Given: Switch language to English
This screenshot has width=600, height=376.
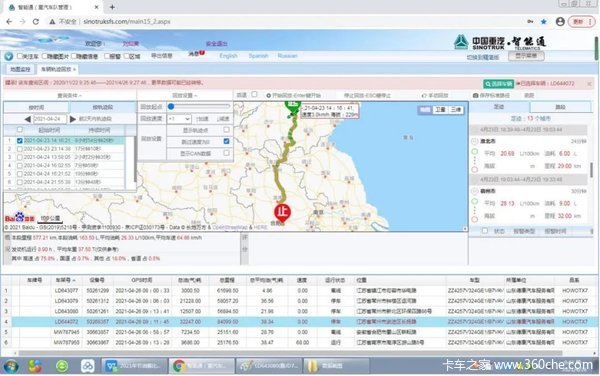Looking at the screenshot, I should (x=228, y=56).
